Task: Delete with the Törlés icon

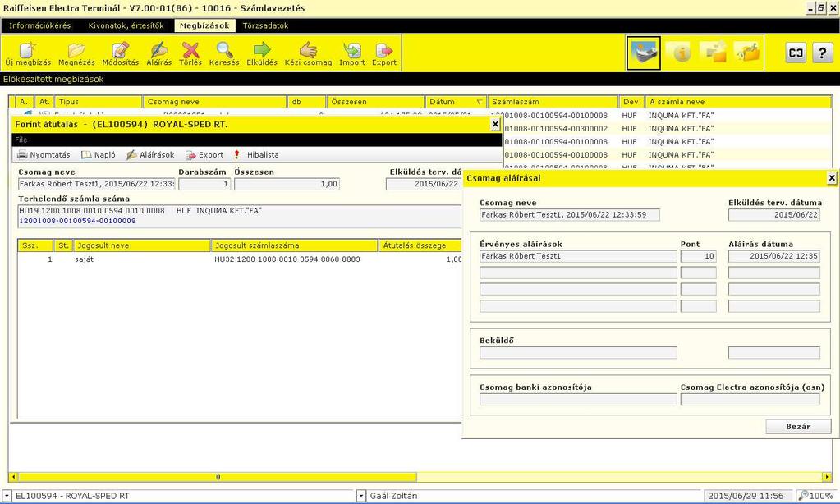Action: pos(190,53)
